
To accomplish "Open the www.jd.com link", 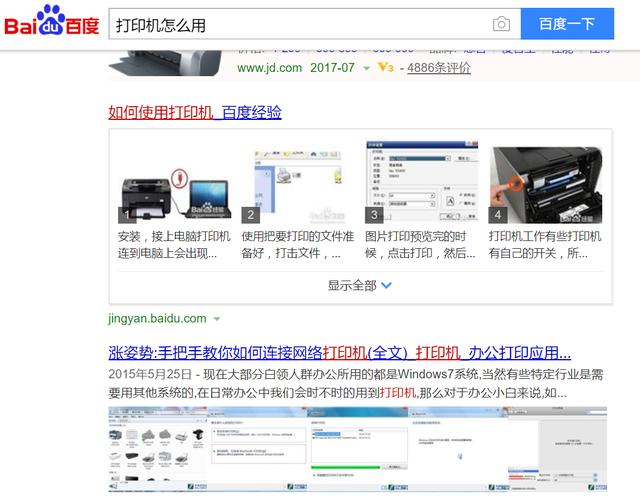I will click(x=269, y=67).
